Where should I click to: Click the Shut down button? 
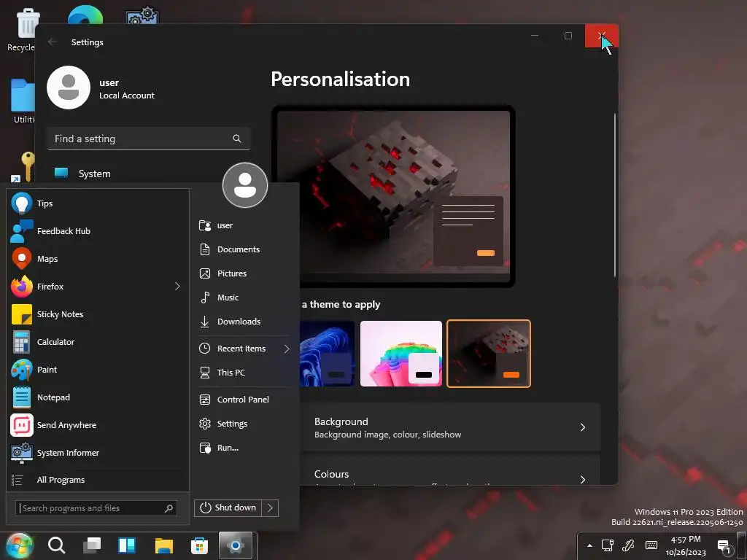tap(228, 507)
